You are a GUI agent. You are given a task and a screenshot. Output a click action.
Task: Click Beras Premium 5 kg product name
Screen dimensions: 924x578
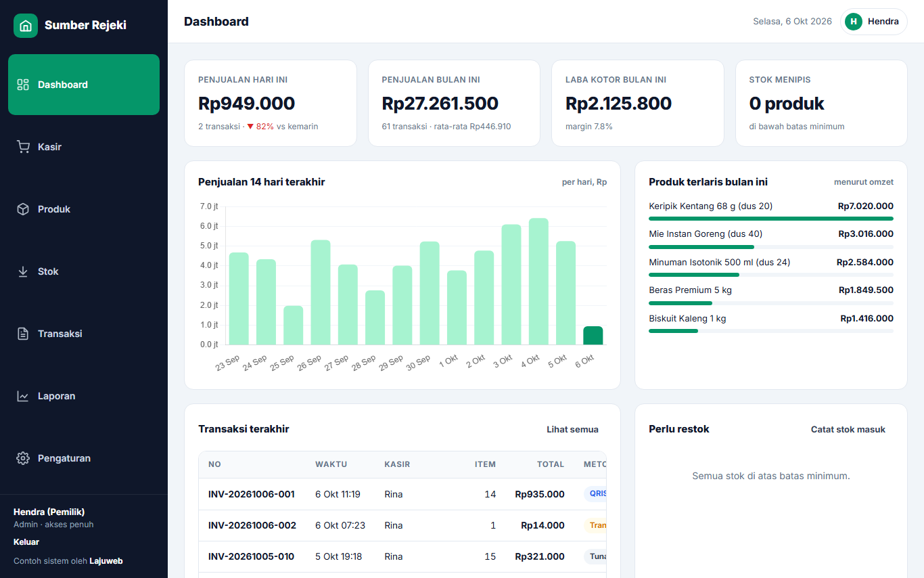690,290
